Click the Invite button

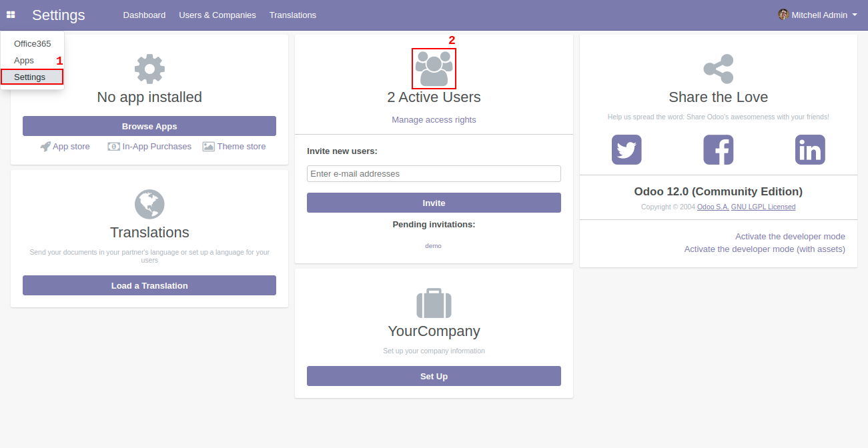coord(434,203)
